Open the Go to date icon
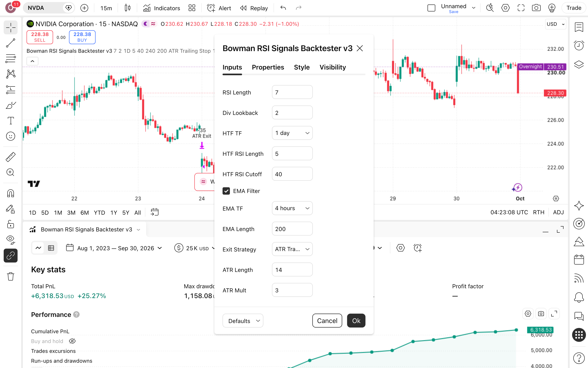This screenshot has width=588, height=368. (x=155, y=212)
